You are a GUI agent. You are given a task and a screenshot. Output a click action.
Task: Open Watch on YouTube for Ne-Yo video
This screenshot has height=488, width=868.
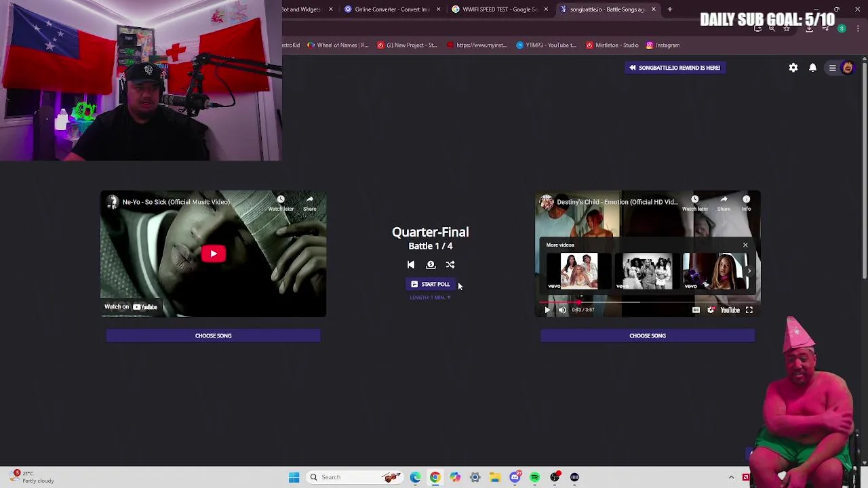pos(131,307)
